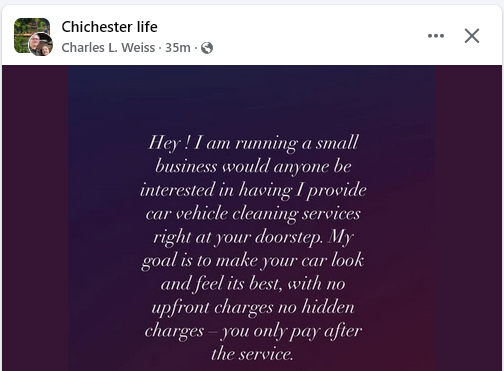Viewport: 504px width, 371px height.
Task: Open Charles L. Weiss's small profile picture
Action: click(41, 44)
